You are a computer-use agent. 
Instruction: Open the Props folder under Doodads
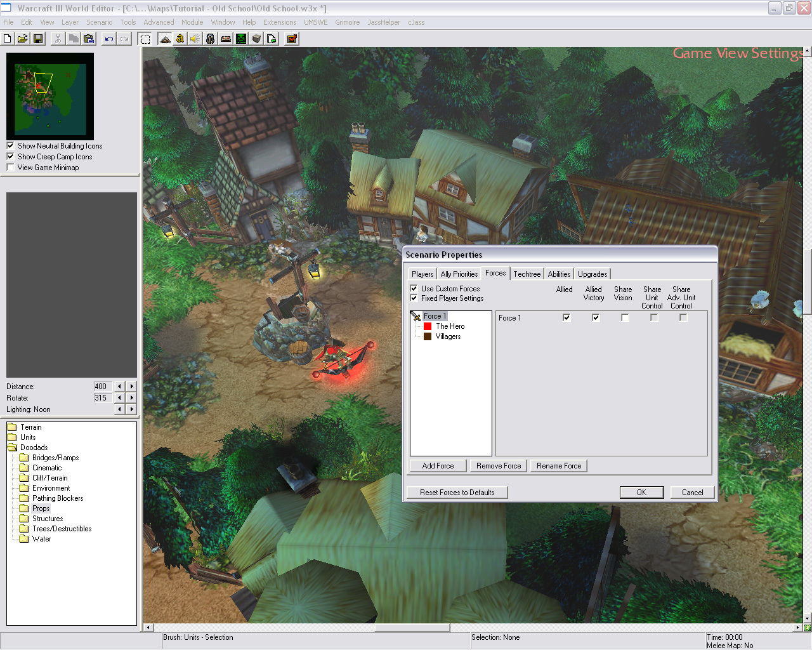coord(41,508)
